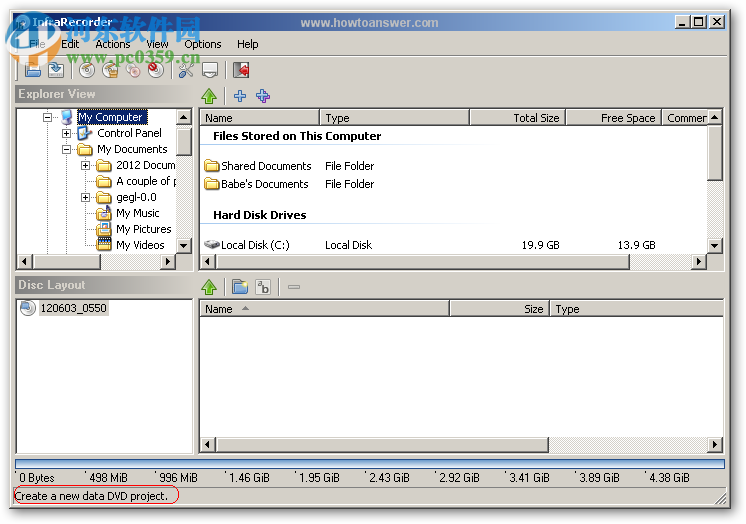This screenshot has height=524, width=746.
Task: Click the exit icon in toolbar
Action: coord(241,70)
